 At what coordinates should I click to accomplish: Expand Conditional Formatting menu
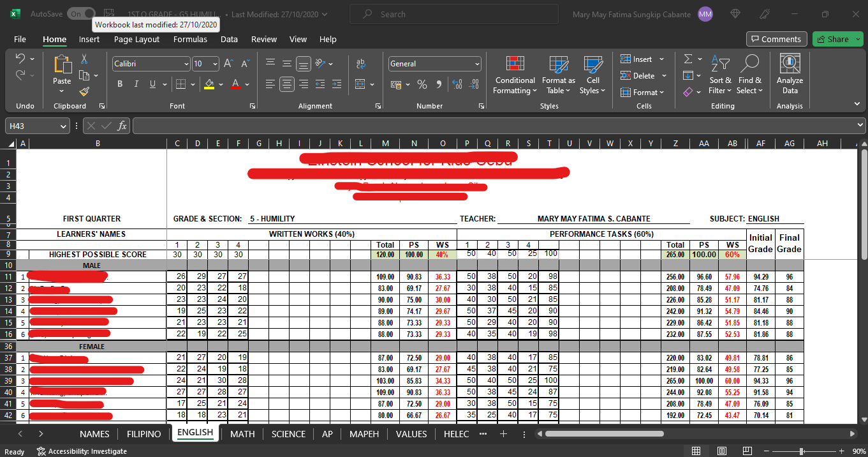coord(514,75)
